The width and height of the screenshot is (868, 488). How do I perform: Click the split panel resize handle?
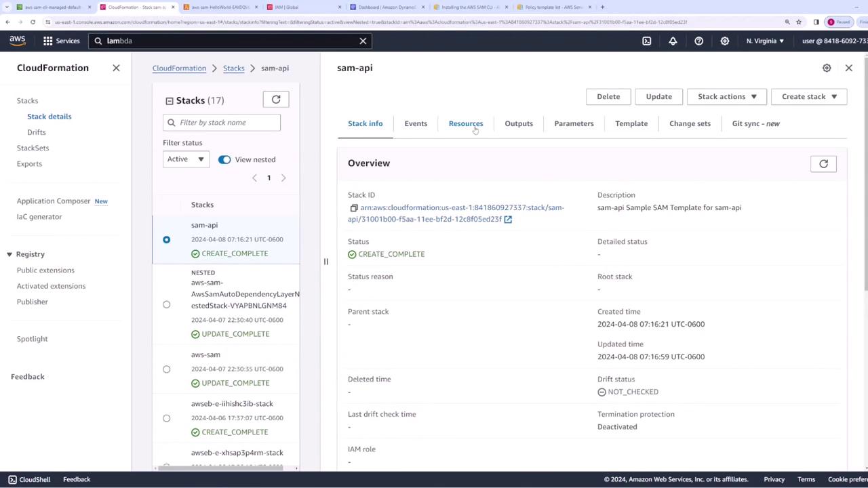325,262
